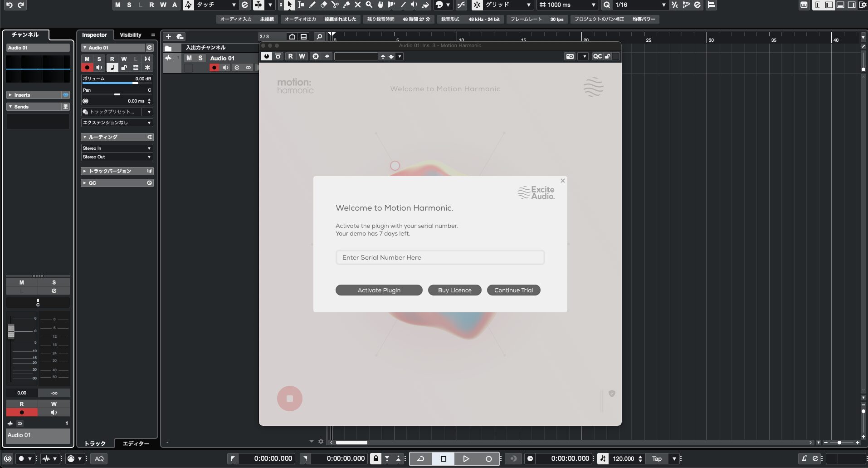Toggle Write automation in plugin window
Screen dimensions: 868x468
tap(302, 56)
